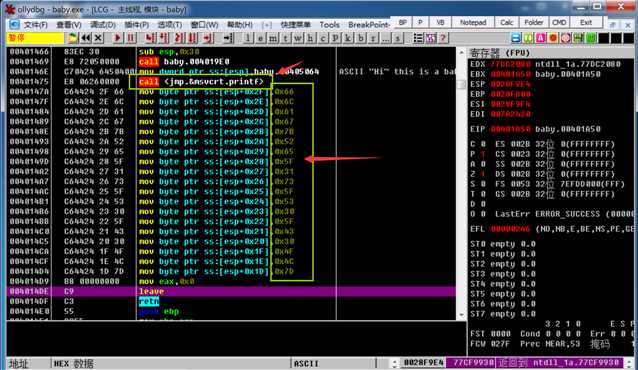The image size is (638, 370).
Task: Toggle the Z flag value
Action: click(x=483, y=174)
